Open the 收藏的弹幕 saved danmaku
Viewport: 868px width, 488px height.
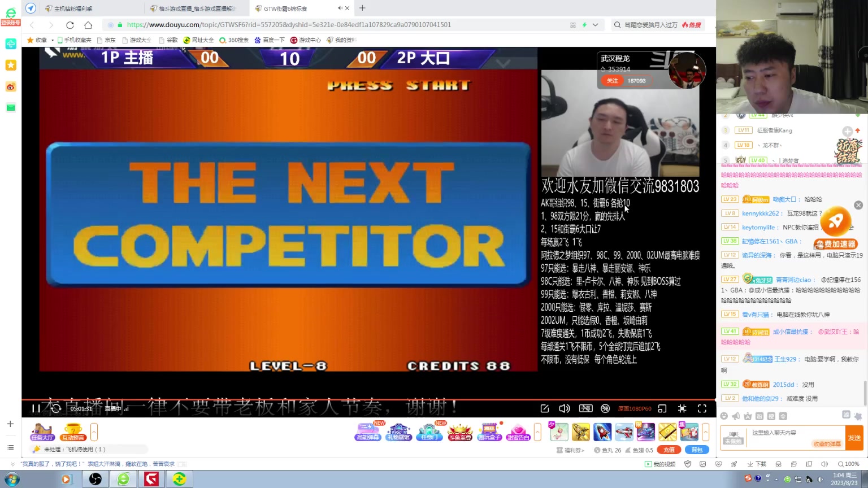pos(827,444)
